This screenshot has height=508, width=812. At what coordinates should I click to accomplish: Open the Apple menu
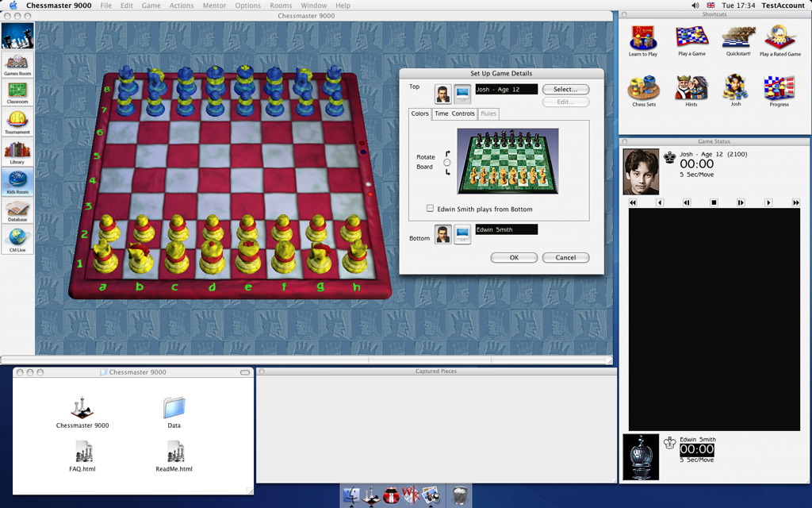pyautogui.click(x=13, y=6)
